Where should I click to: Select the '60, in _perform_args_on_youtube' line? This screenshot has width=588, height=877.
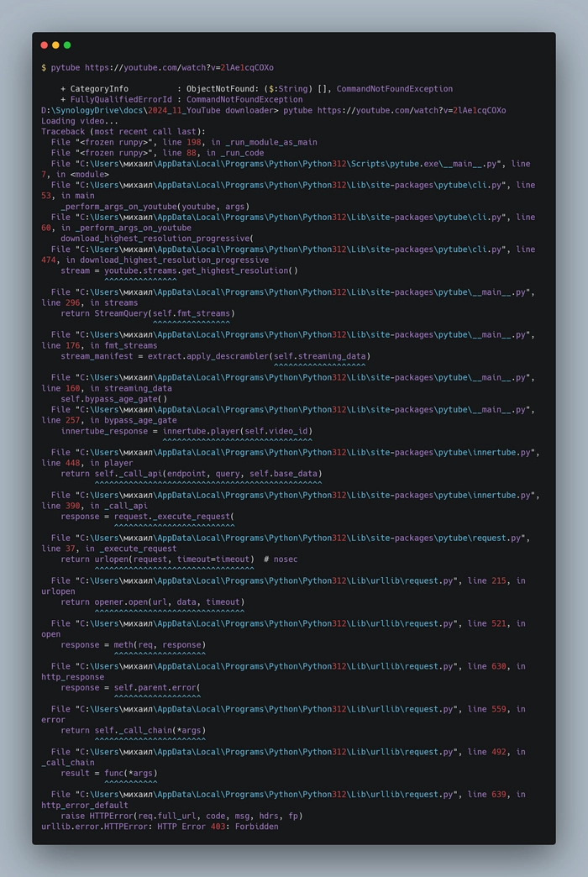[x=117, y=228]
